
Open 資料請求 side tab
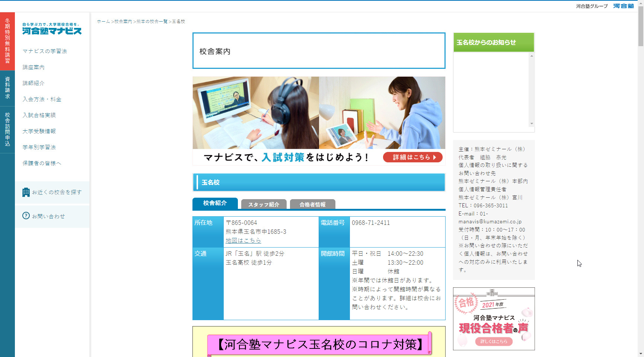tap(7, 88)
